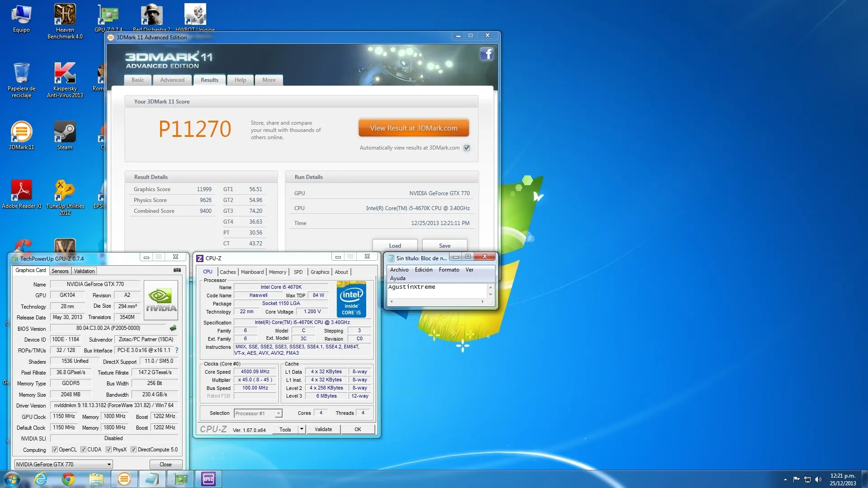
Task: Switch to the Advanced tab in 3DMark
Action: click(x=172, y=80)
